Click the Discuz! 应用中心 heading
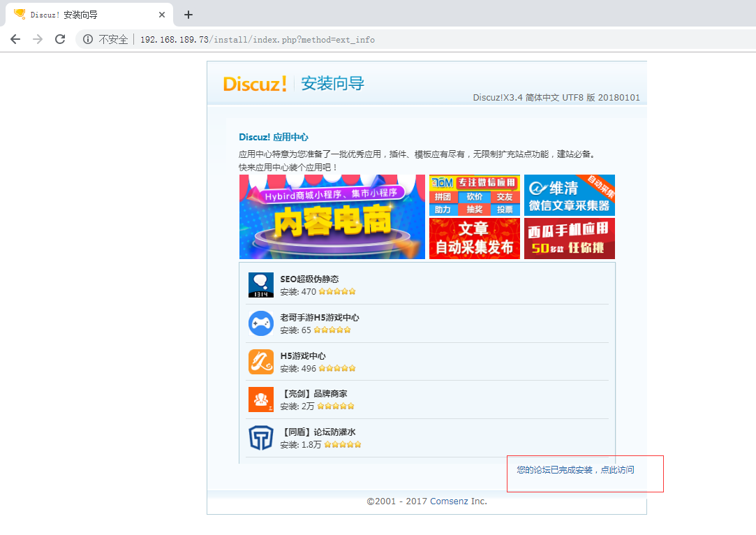 274,137
